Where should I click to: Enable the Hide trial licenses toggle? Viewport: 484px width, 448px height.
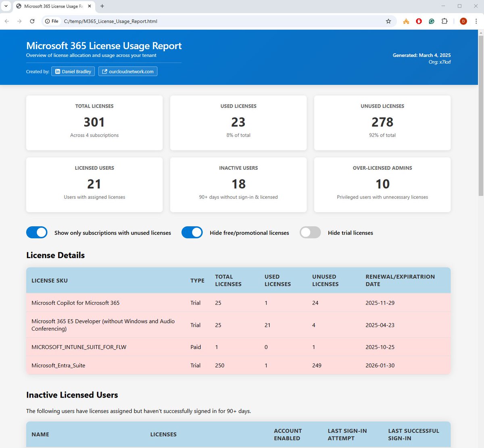pyautogui.click(x=310, y=232)
